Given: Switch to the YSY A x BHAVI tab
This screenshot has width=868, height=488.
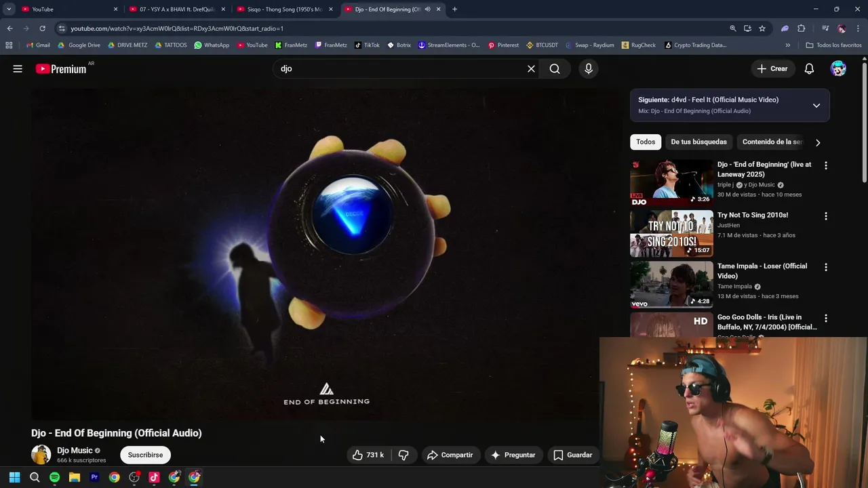Looking at the screenshot, I should click(x=178, y=9).
